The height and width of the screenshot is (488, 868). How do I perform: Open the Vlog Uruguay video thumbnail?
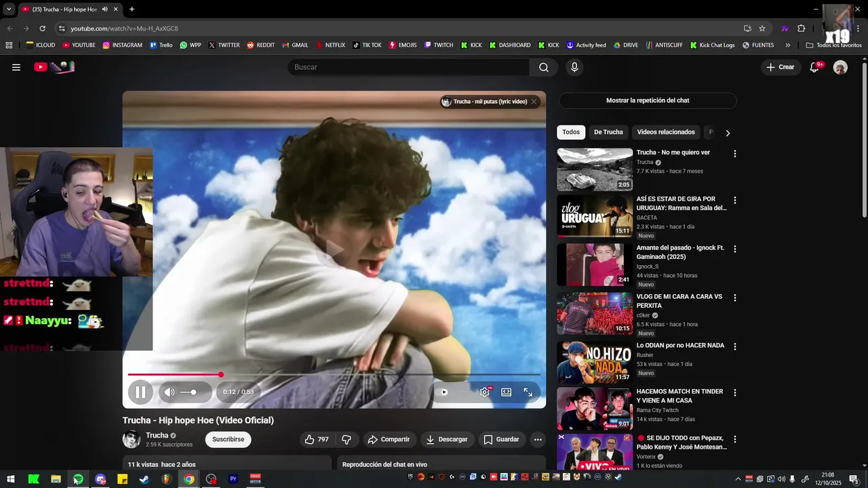coord(595,216)
